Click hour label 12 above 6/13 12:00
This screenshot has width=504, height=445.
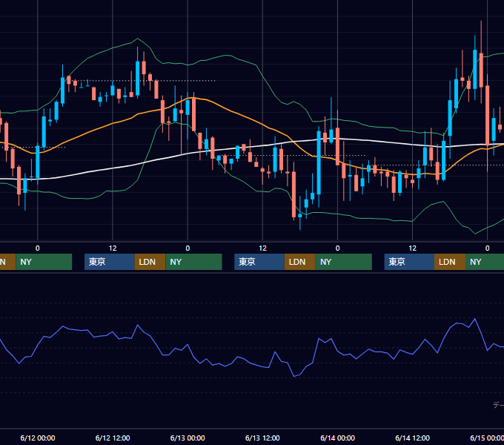pyautogui.click(x=262, y=248)
